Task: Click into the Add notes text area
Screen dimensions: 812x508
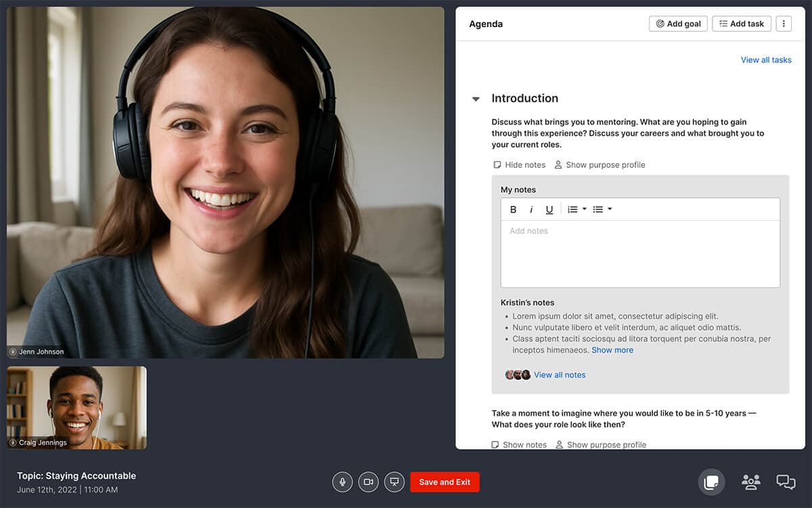Action: (x=640, y=254)
